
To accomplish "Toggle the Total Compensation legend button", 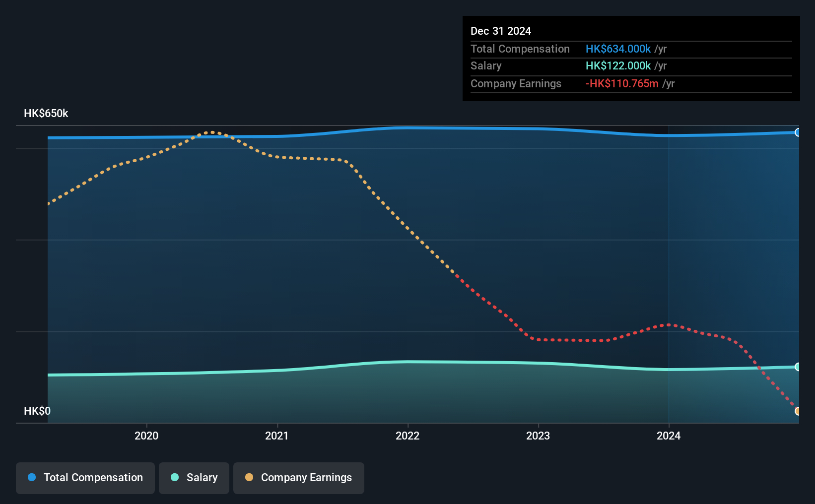I will pyautogui.click(x=85, y=478).
